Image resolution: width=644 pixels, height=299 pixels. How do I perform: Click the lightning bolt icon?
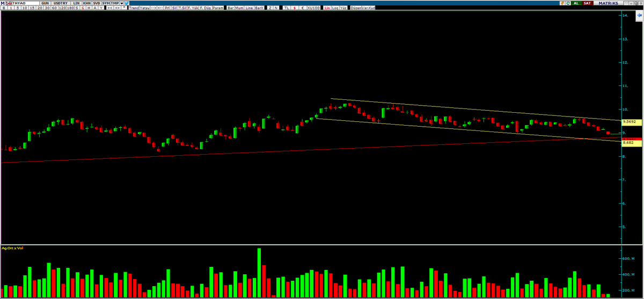pos(562,3)
